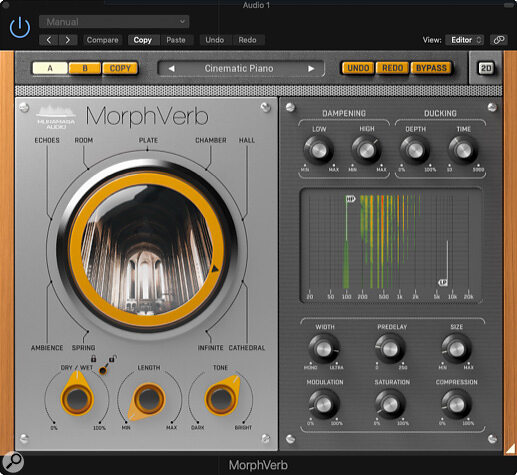517x475 pixels.
Task: Click the DAMPENING section label
Action: click(344, 113)
